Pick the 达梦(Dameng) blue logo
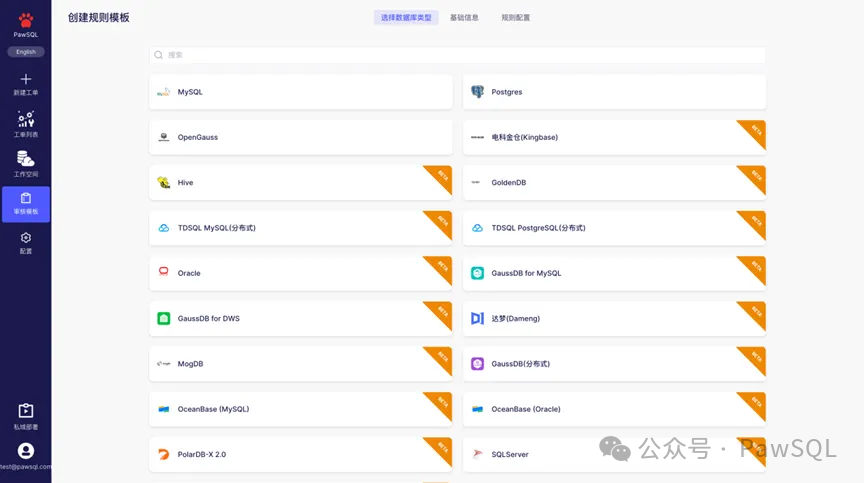Viewport: 864px width, 483px height. (478, 318)
